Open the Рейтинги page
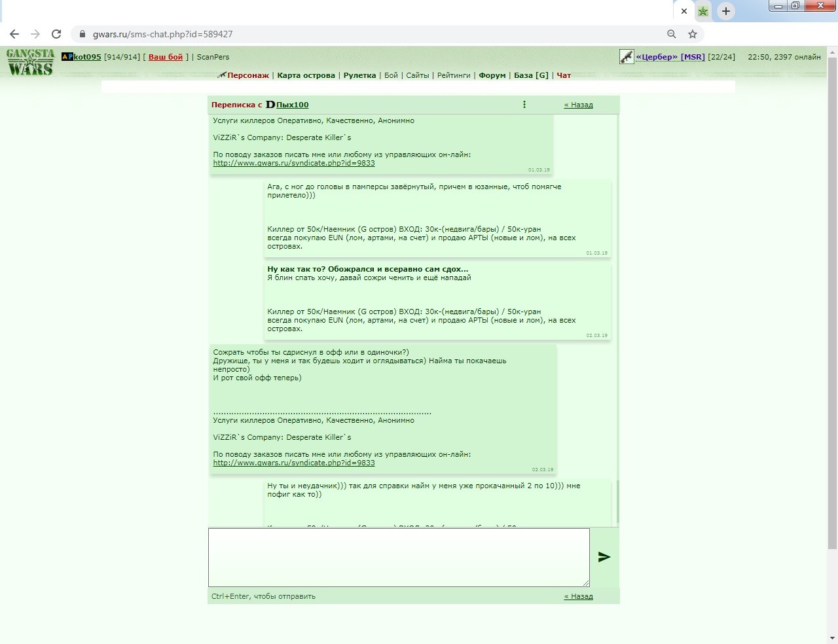 [454, 75]
